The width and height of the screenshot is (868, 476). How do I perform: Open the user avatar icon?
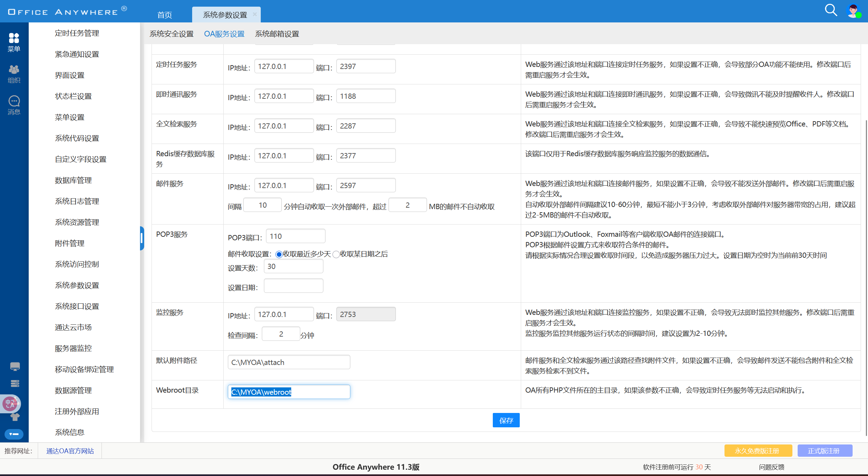853,11
